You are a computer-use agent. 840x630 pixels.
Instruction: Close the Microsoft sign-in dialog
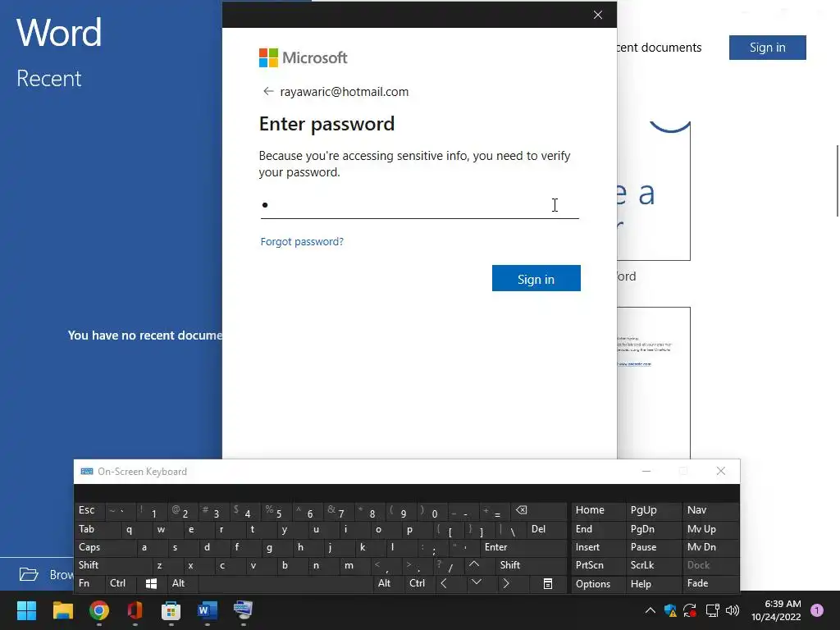click(x=598, y=15)
